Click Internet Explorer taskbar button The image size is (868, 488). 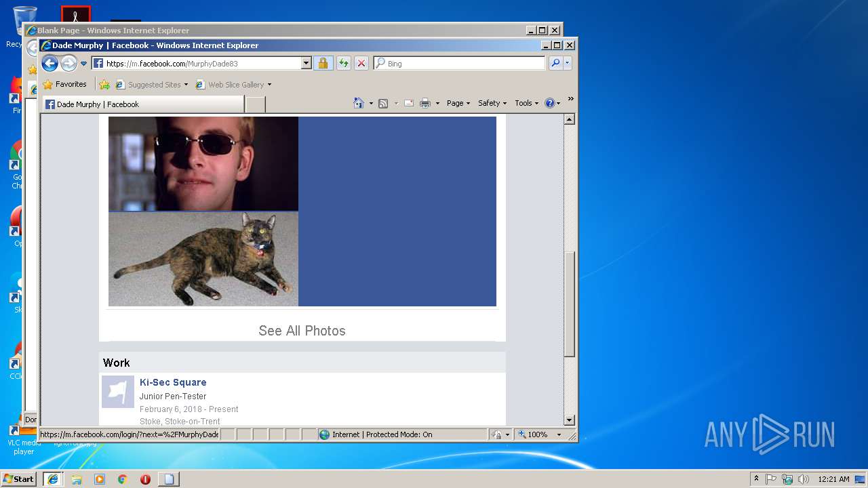[x=53, y=479]
